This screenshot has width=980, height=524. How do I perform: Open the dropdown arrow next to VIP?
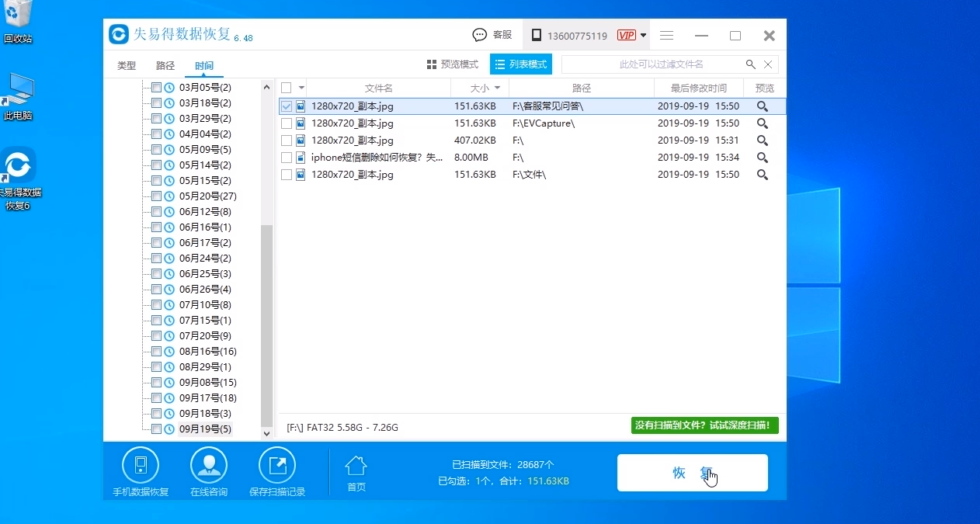(x=644, y=36)
